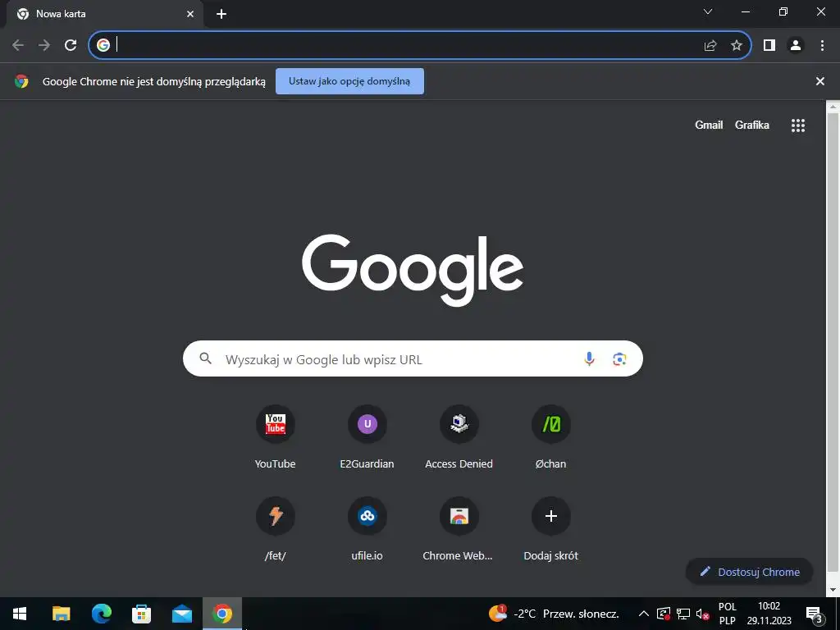This screenshot has width=840, height=630.
Task: Open the Grafika link
Action: point(751,125)
